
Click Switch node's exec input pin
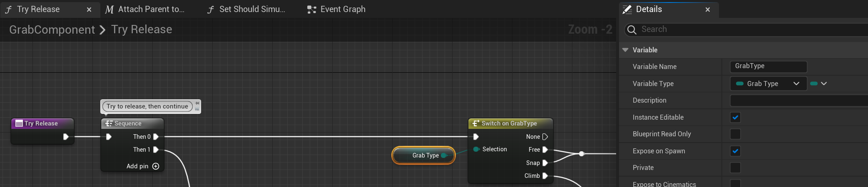476,137
